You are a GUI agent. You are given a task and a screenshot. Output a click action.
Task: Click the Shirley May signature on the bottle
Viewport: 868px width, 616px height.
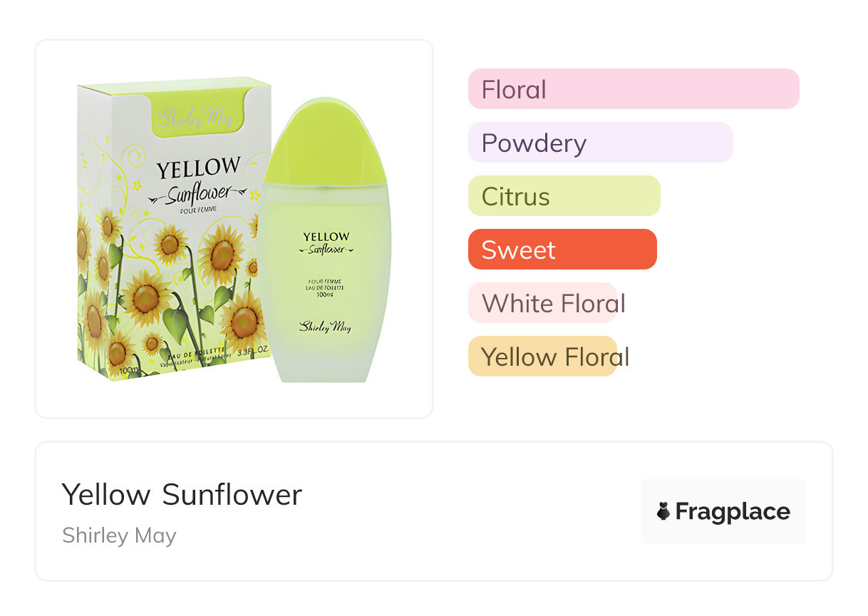pos(325,326)
